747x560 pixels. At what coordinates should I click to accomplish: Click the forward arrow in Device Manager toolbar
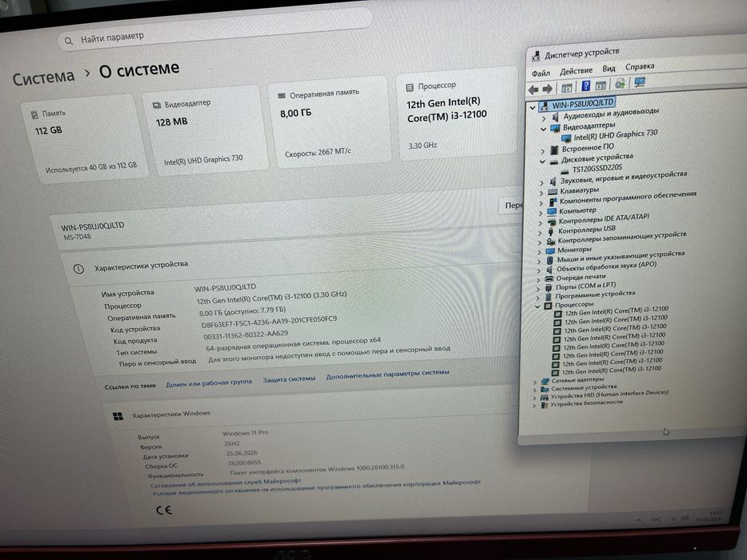(548, 89)
